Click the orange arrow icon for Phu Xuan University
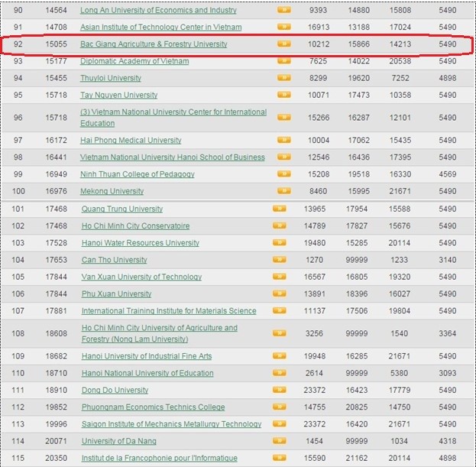 (x=280, y=293)
